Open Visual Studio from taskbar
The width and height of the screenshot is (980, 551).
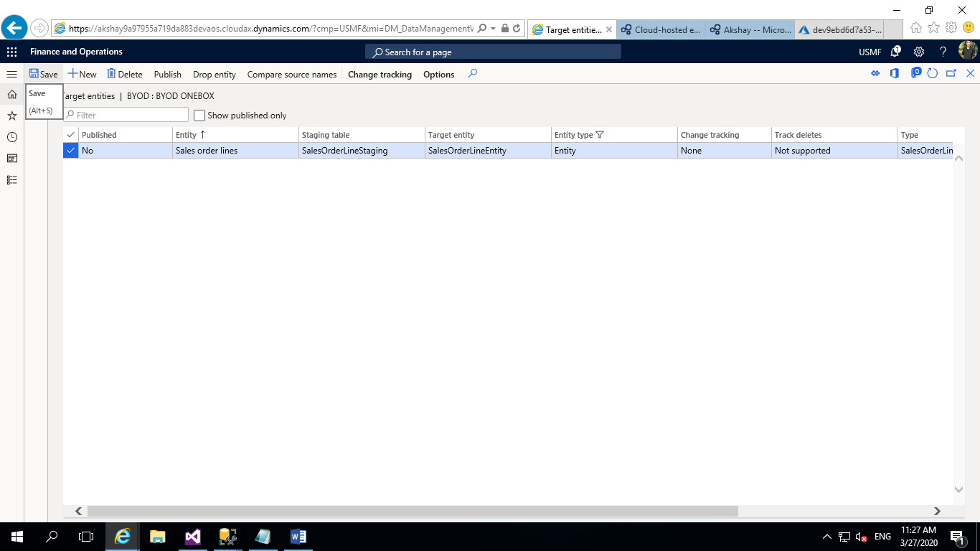[192, 537]
